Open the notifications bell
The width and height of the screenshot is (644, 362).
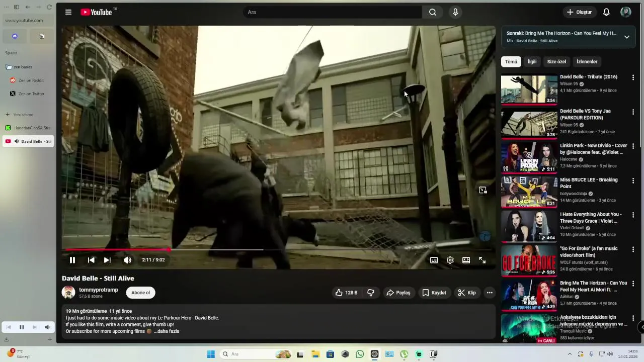606,12
